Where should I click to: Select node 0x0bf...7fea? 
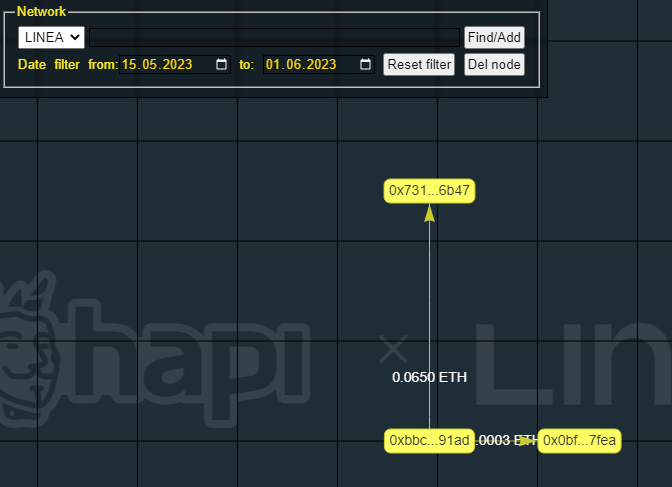(579, 441)
